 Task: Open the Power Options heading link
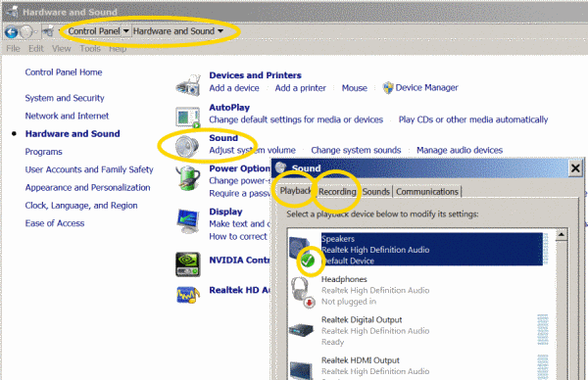point(240,168)
